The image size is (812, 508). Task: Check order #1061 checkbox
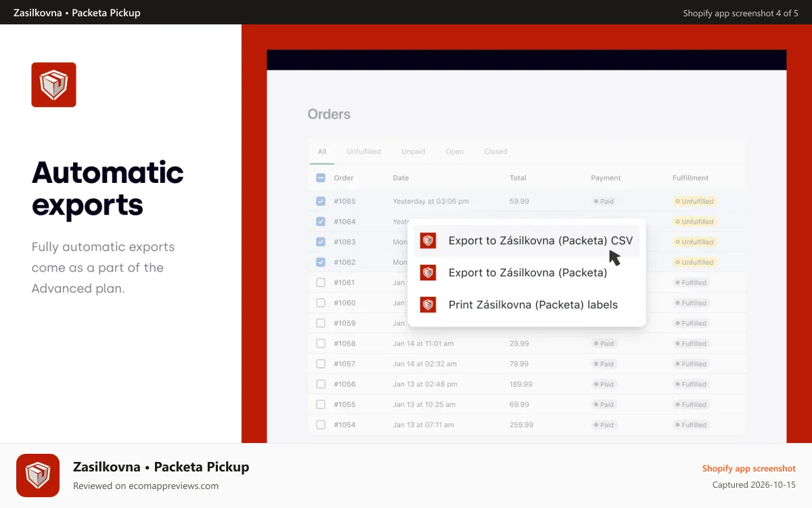point(321,282)
